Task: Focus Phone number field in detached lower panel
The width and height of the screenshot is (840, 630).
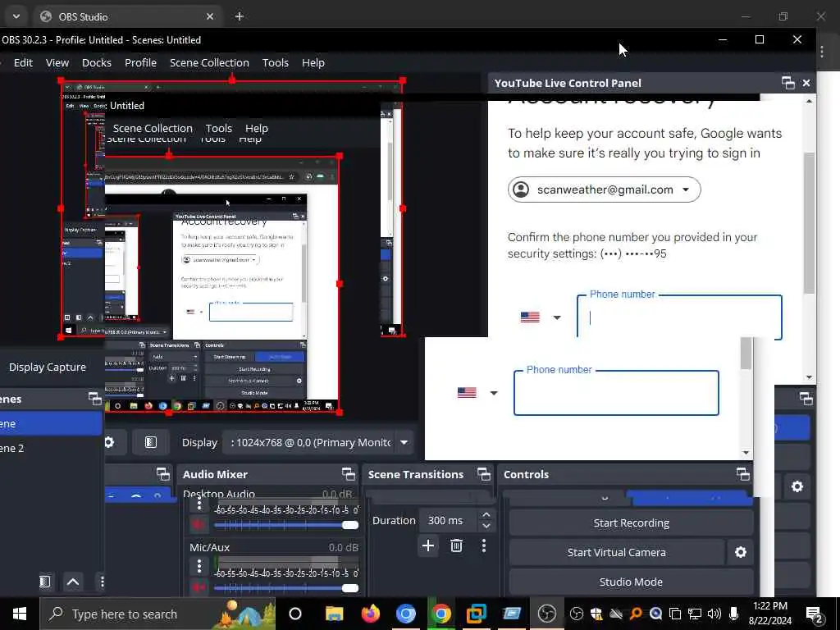Action: (x=616, y=393)
